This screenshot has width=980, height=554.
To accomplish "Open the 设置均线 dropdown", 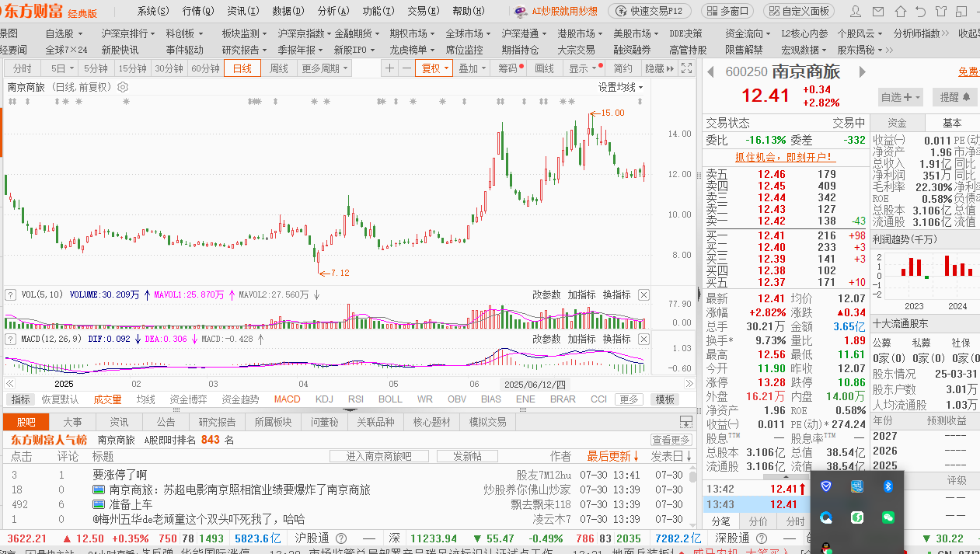I will pos(621,87).
